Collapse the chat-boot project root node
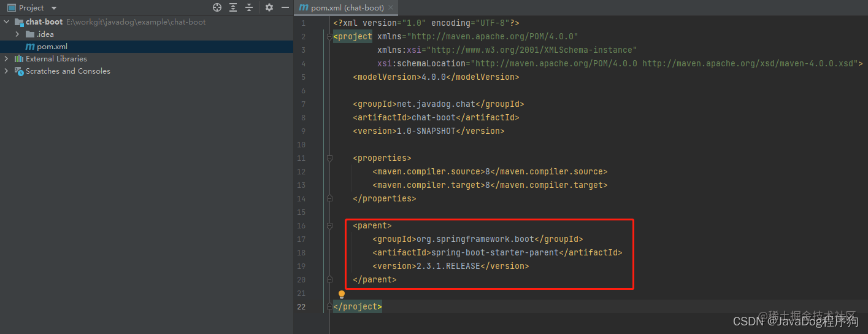The width and height of the screenshot is (868, 334). pyautogui.click(x=7, y=22)
